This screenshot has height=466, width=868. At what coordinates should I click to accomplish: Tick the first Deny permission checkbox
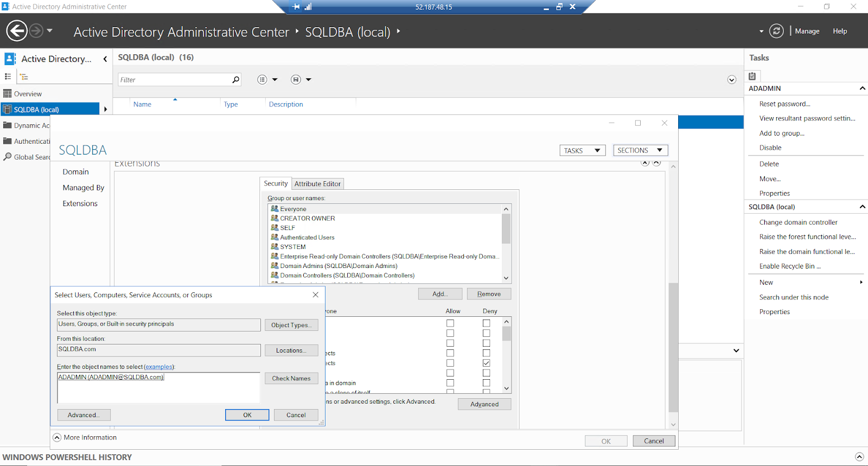[x=486, y=323]
